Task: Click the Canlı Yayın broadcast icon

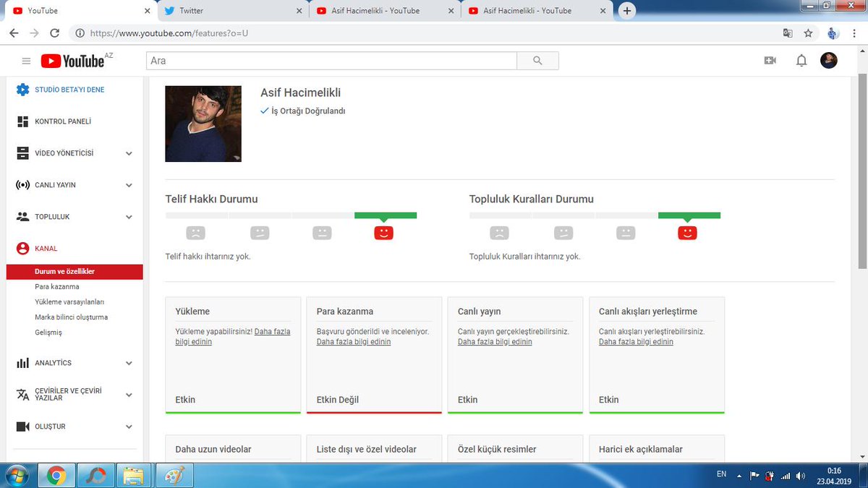Action: click(x=22, y=185)
